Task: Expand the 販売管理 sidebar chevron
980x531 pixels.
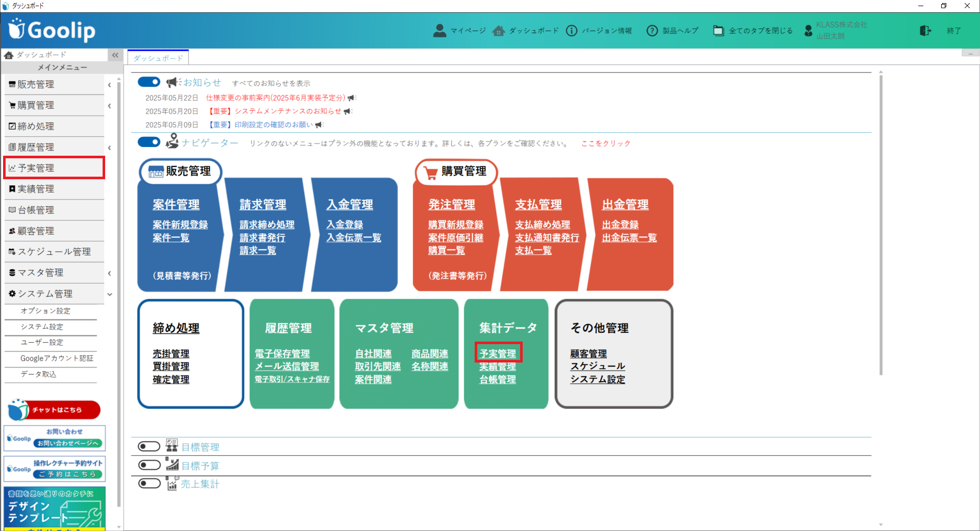Action: coord(110,85)
